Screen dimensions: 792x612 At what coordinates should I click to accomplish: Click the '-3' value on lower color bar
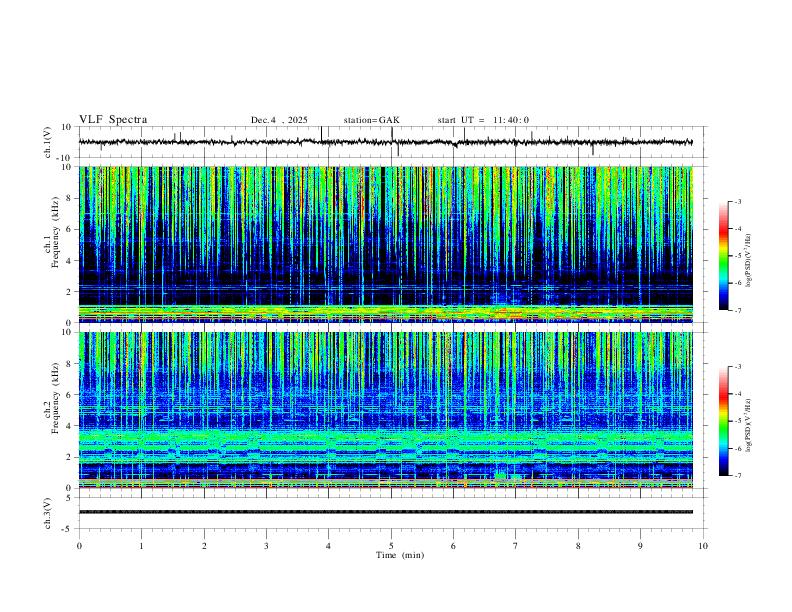[737, 367]
